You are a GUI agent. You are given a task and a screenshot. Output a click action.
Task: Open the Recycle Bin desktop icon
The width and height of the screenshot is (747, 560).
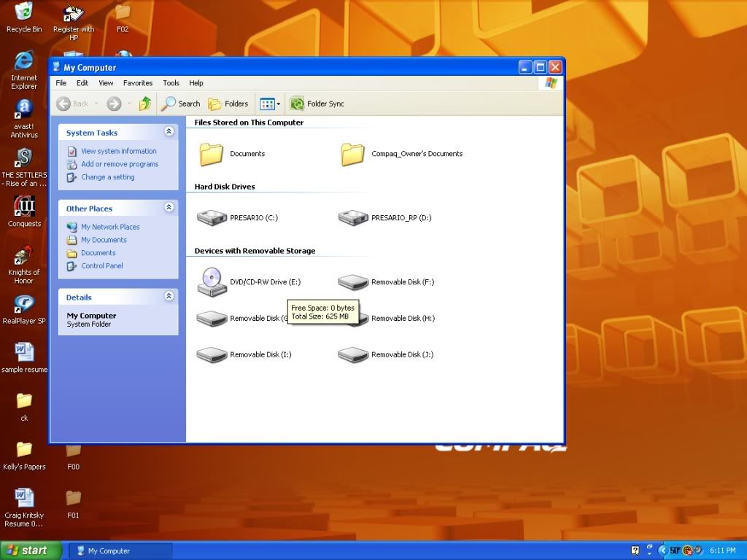[x=24, y=17]
